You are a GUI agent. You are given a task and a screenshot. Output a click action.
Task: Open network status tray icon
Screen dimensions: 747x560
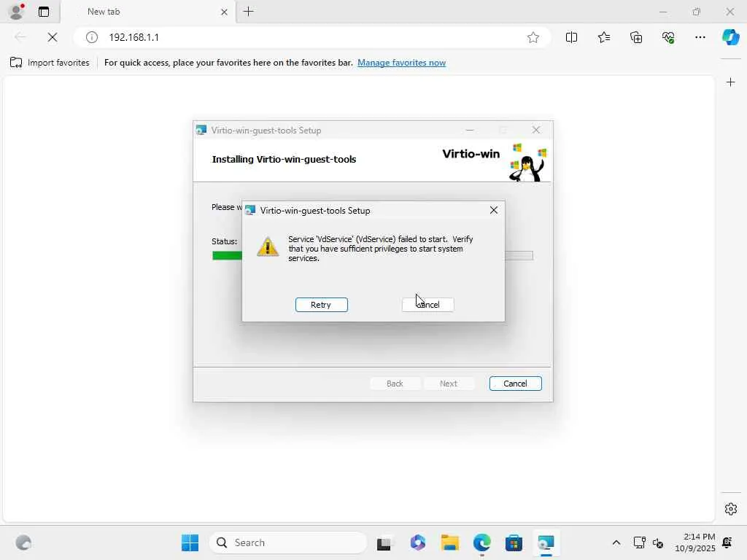[639, 542]
